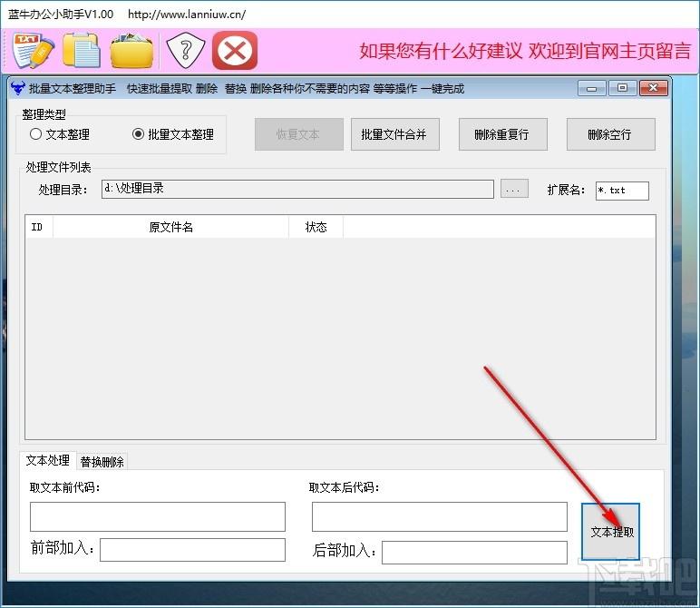700x608 pixels.
Task: Click the question mark shield help icon
Action: click(x=186, y=50)
